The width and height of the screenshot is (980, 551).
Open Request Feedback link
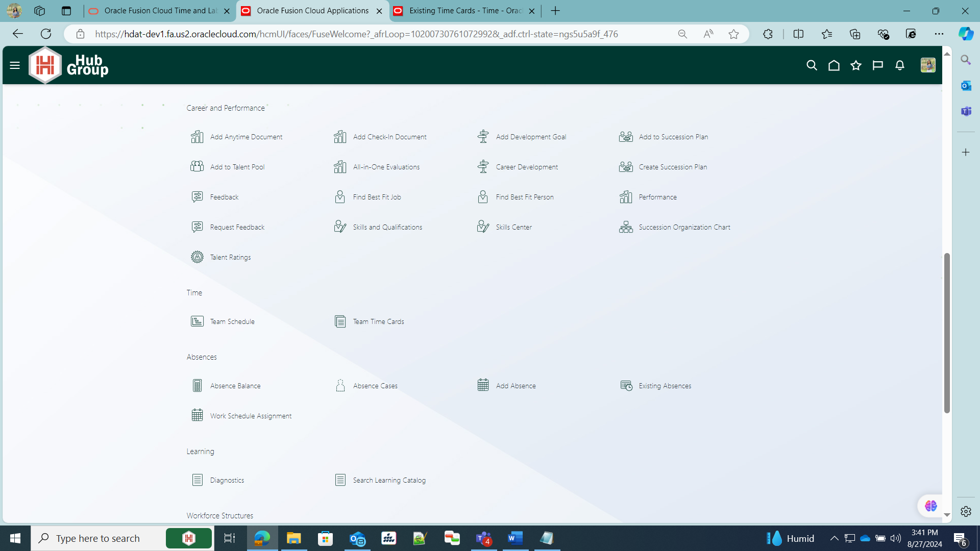click(x=237, y=227)
